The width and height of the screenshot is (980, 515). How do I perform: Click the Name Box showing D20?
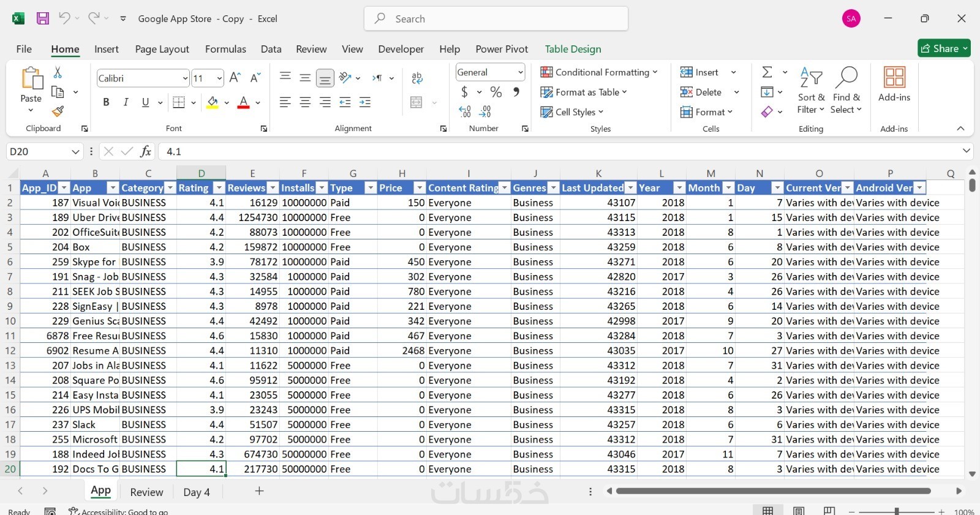(x=38, y=151)
